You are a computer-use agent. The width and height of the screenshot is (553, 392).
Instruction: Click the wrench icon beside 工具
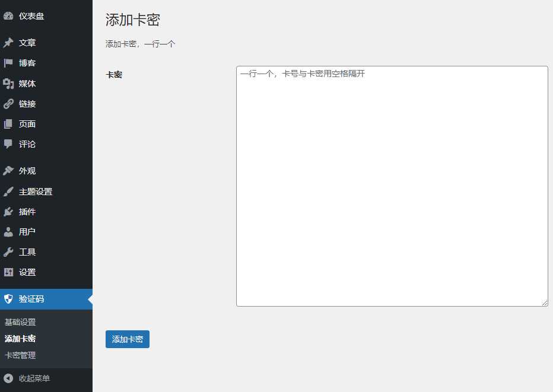[8, 251]
